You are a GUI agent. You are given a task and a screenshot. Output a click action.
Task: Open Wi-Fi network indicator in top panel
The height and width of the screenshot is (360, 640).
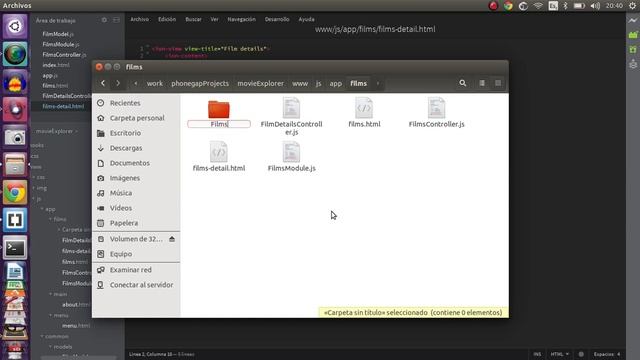538,6
